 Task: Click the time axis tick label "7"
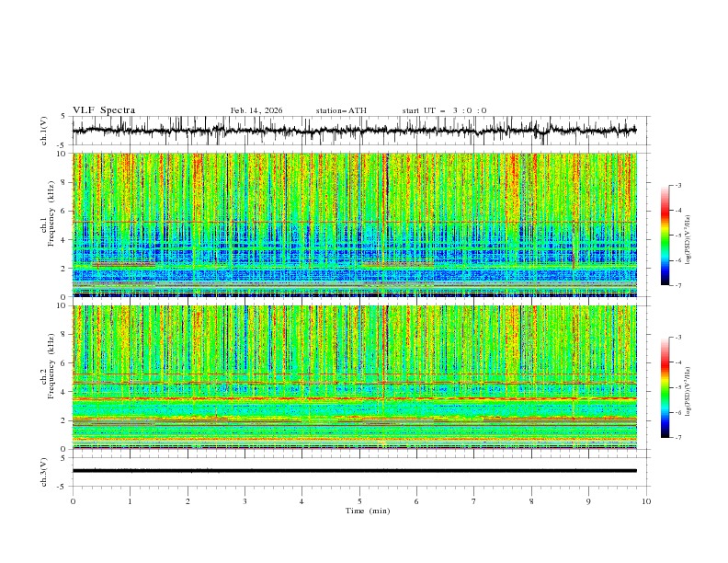click(474, 501)
